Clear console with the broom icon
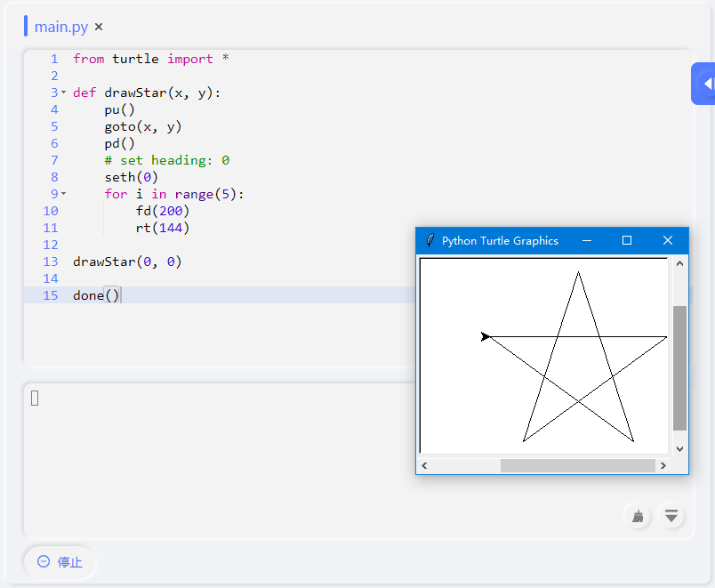Screen dimensions: 715x588 [638, 516]
